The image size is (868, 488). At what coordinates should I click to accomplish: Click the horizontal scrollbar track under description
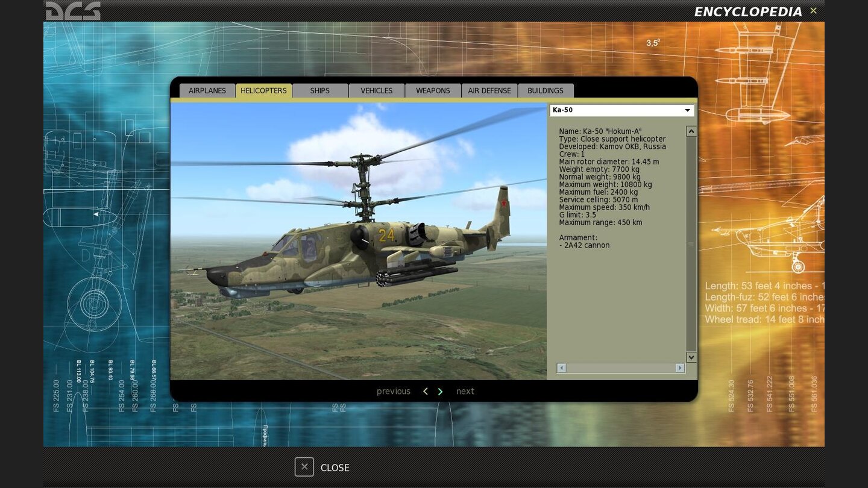621,368
